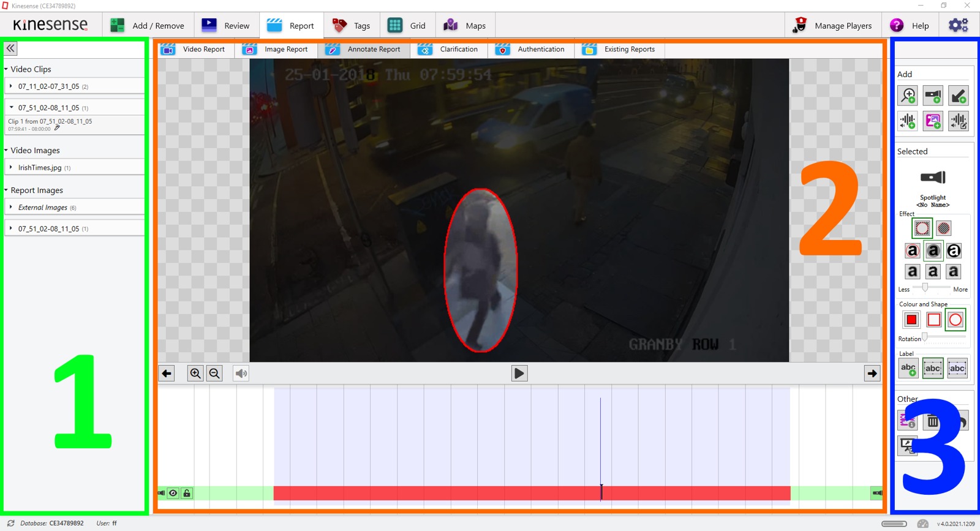
Task: Click the red fill colour swatch
Action: point(911,320)
